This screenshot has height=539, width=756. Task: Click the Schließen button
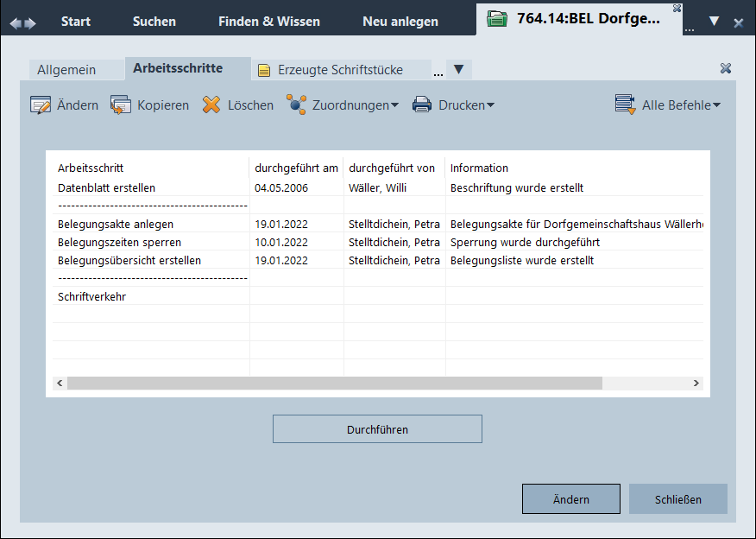[x=677, y=499]
